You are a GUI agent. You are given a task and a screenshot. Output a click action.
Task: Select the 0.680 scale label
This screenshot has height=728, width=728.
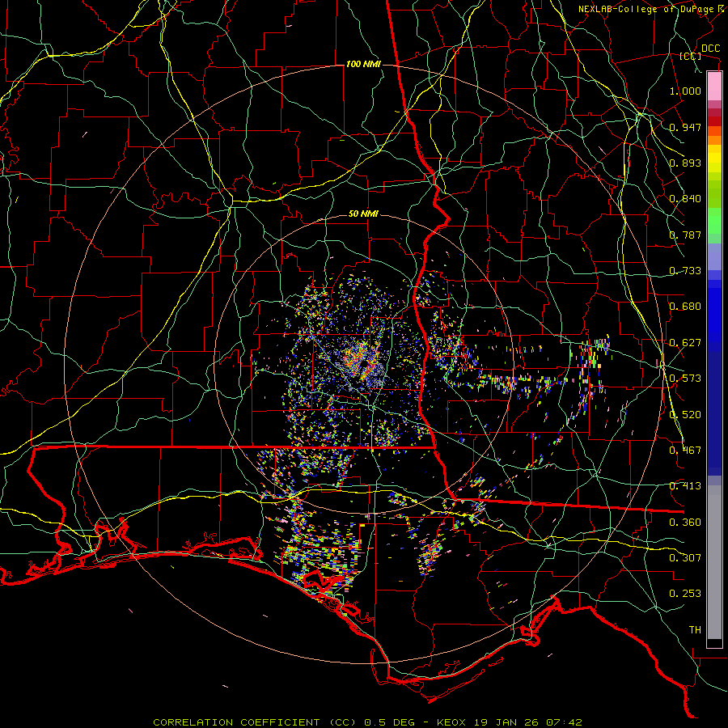(x=685, y=307)
